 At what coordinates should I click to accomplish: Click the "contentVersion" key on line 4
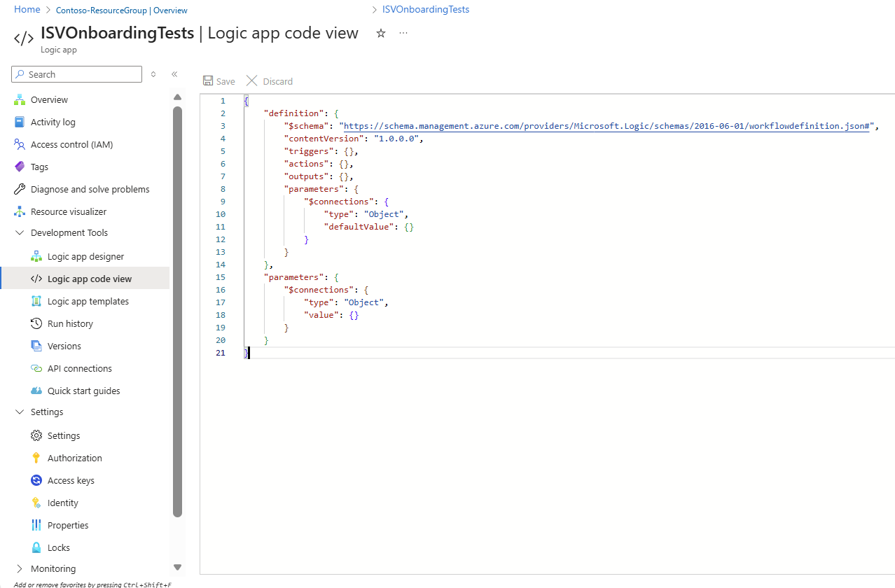[324, 139]
